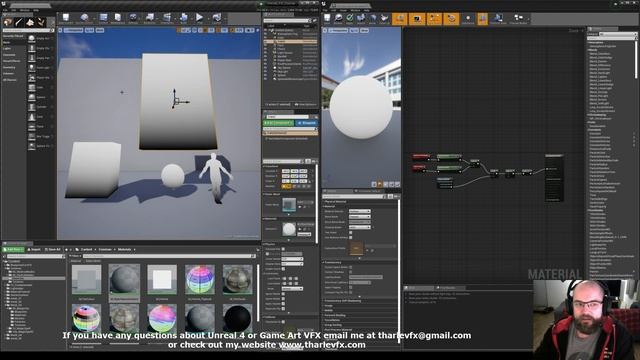Click search field in World Outliner
Viewport: 640px width, 360px height.
[287, 20]
